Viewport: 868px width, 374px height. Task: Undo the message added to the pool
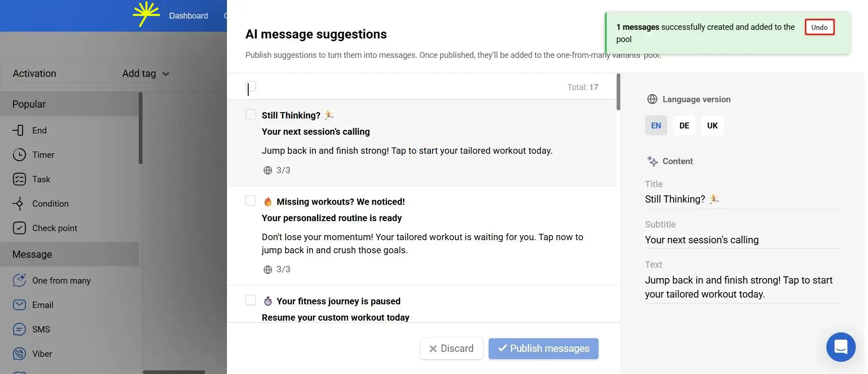819,27
